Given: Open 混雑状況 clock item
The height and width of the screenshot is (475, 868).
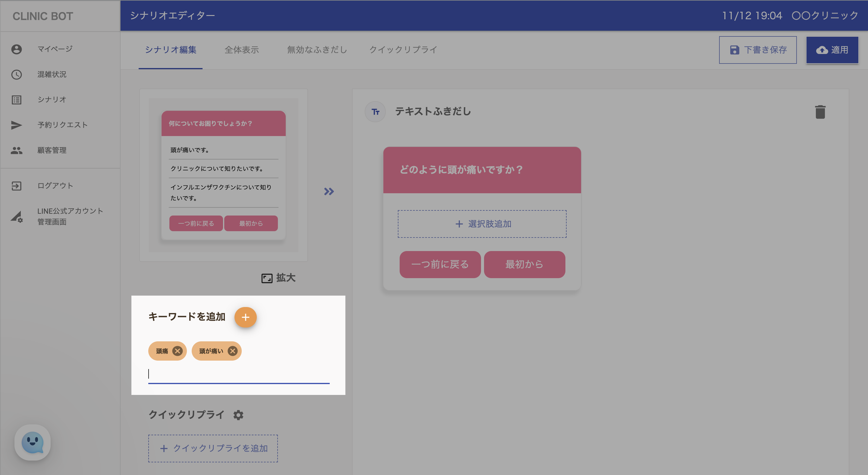Looking at the screenshot, I should pyautogui.click(x=52, y=74).
